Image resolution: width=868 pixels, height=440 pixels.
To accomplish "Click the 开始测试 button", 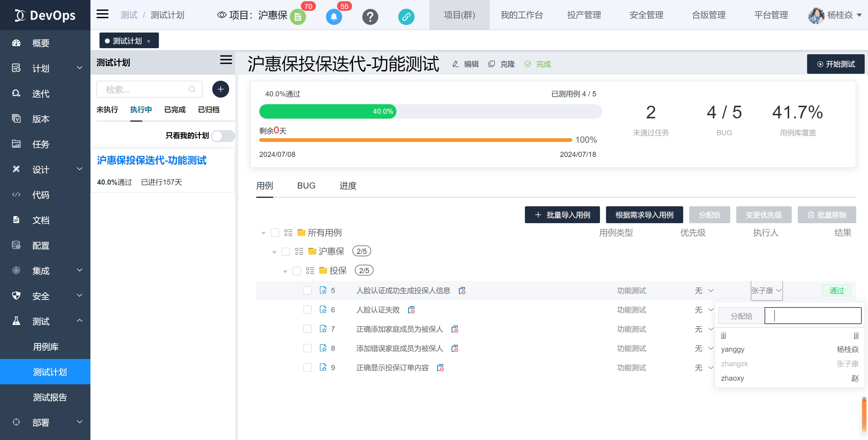I will click(835, 64).
